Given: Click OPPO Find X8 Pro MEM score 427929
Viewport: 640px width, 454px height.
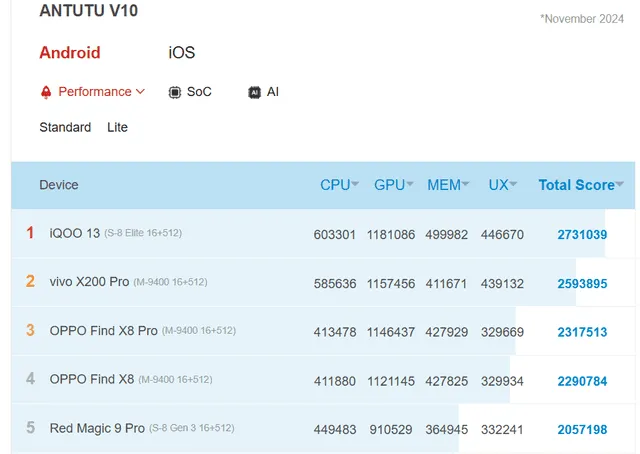Looking at the screenshot, I should pyautogui.click(x=447, y=332).
